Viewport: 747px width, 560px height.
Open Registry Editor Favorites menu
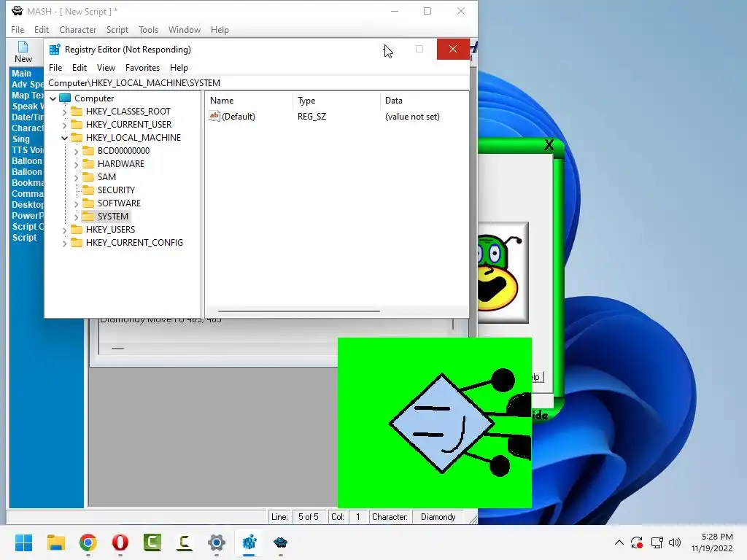click(x=142, y=68)
